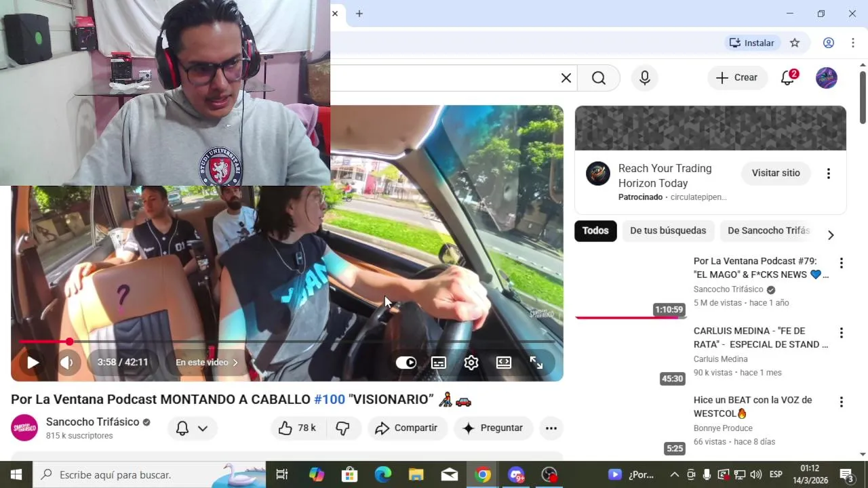Open Task View on taskbar
The width and height of the screenshot is (868, 488).
point(282,474)
